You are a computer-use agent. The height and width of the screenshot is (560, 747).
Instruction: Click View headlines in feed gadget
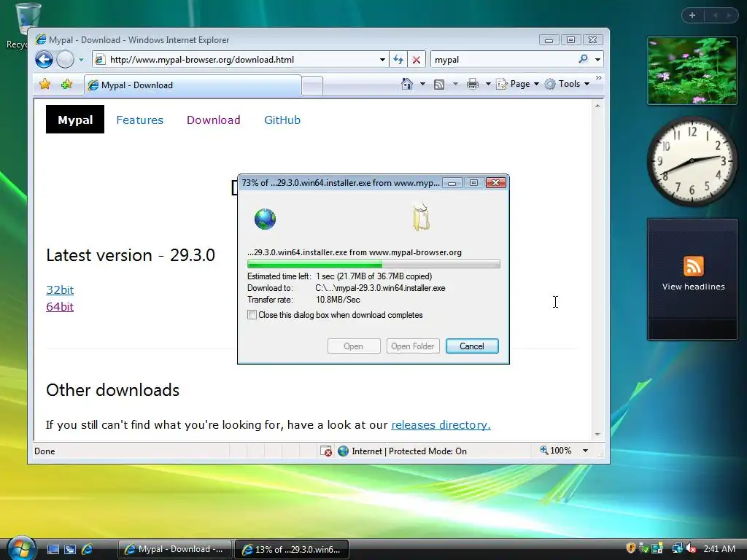[693, 287]
